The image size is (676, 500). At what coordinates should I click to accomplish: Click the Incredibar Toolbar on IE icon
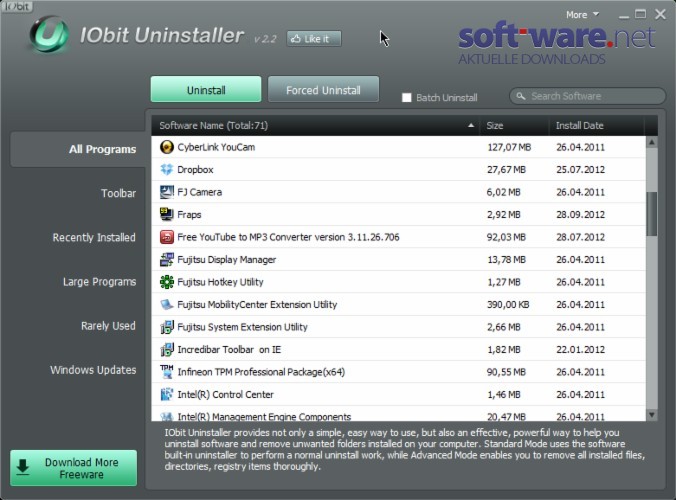[166, 349]
